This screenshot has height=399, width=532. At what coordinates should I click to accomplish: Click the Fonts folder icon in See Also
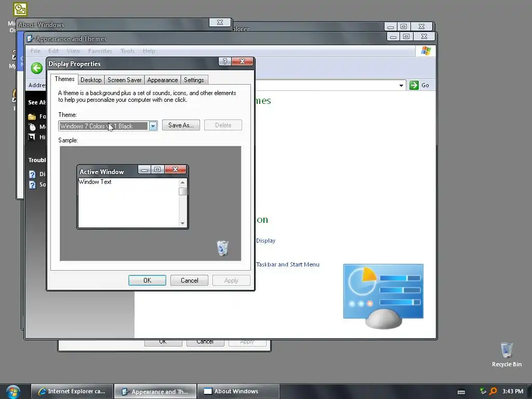32,117
